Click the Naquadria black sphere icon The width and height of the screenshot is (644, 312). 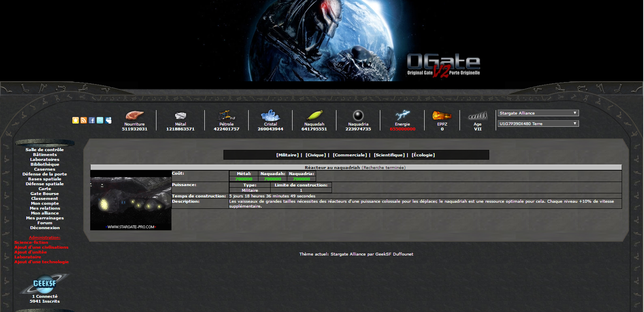pyautogui.click(x=358, y=115)
